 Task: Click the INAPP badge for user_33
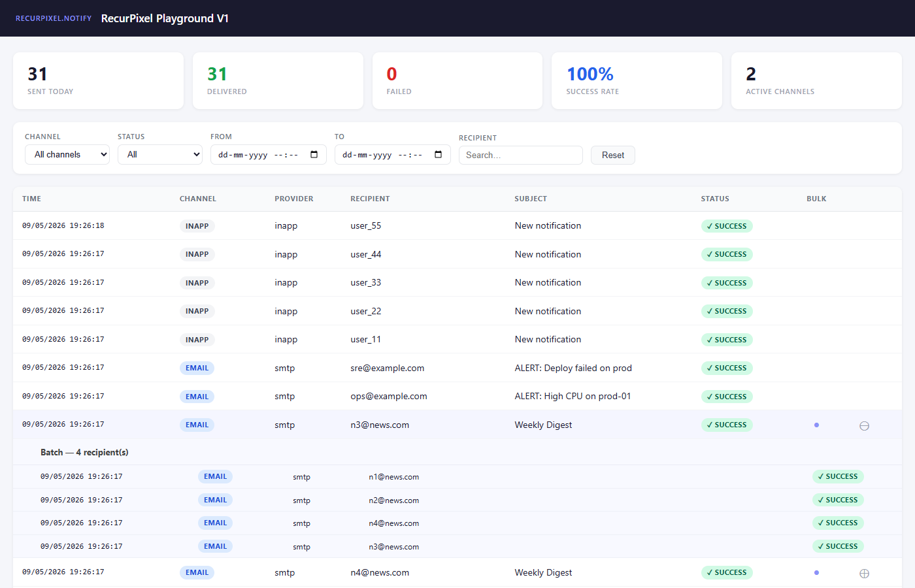click(x=197, y=283)
